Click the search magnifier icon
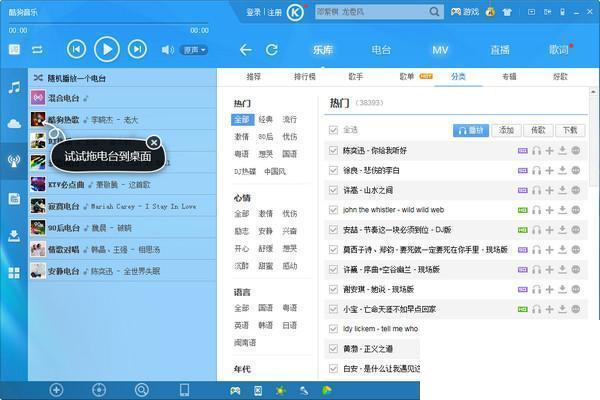600x400 pixels. (434, 12)
